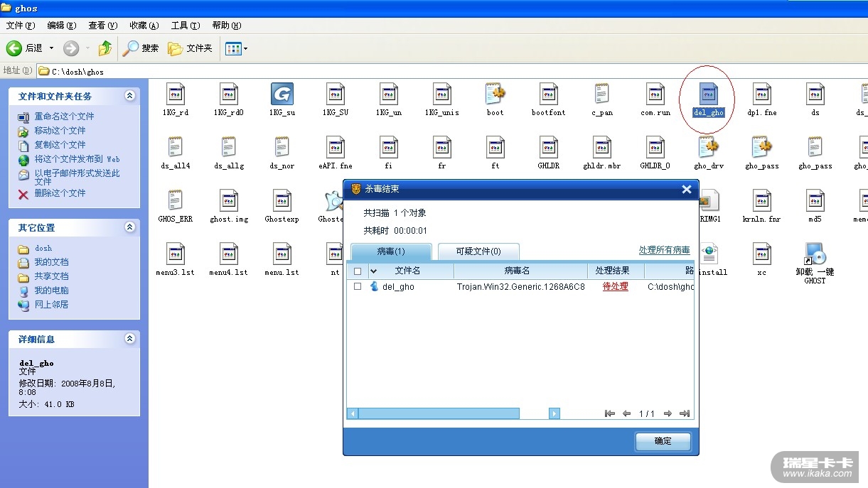Click the 移动这个文件 task link
868x488 pixels.
tap(60, 131)
